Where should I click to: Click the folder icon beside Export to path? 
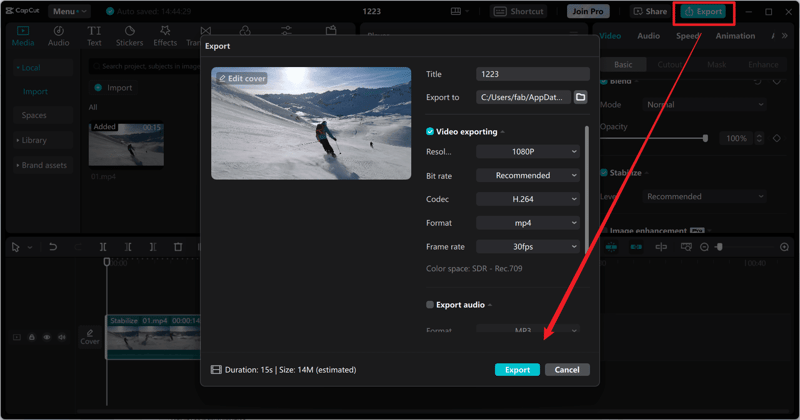pos(580,97)
